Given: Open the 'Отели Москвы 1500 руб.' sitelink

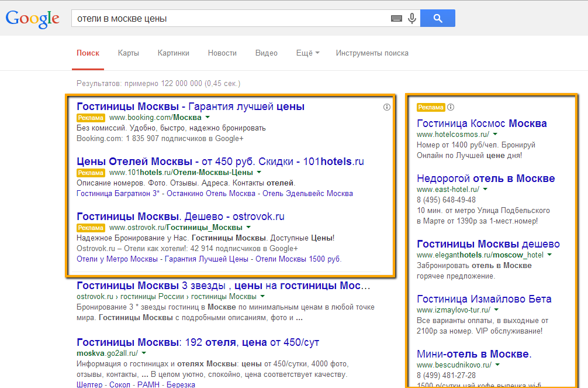Looking at the screenshot, I should (x=299, y=259).
